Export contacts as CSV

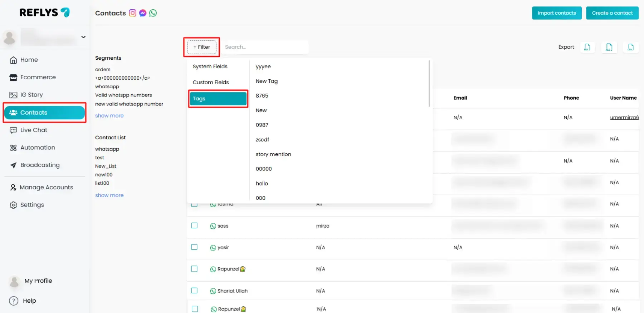(631, 47)
